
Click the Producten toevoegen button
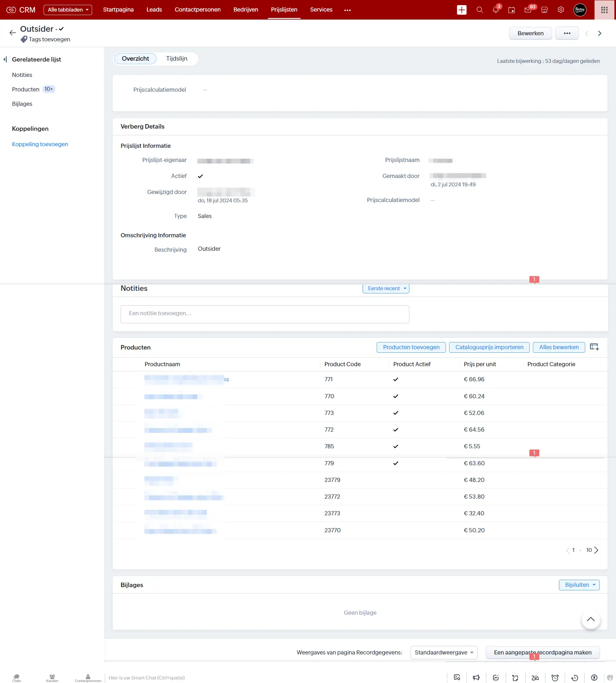coord(411,347)
